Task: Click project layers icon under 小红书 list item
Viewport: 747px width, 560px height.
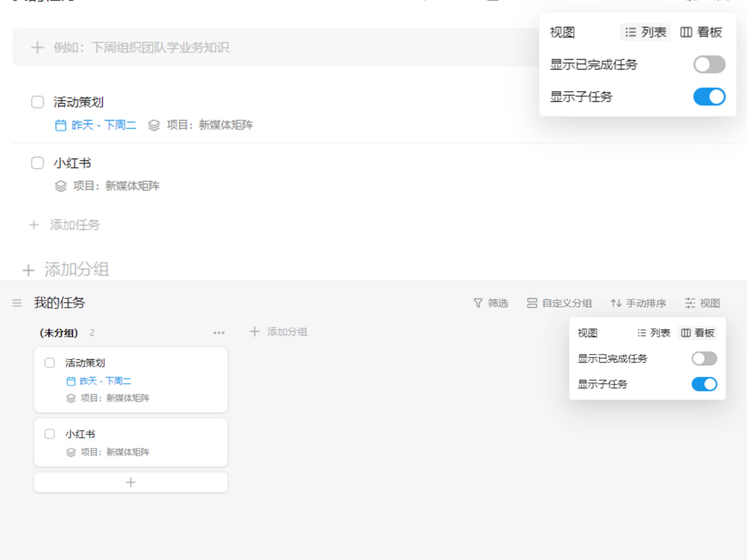Action: (x=60, y=186)
